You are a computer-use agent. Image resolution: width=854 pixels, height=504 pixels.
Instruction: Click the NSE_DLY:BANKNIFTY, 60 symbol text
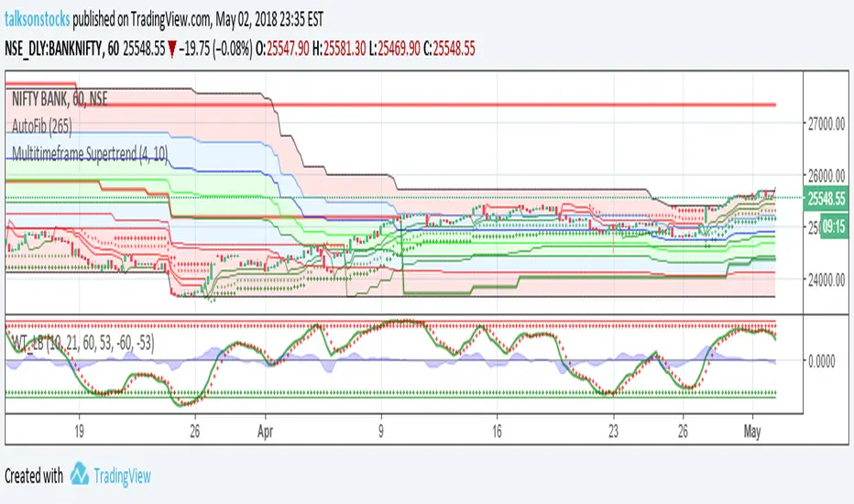tap(62, 49)
